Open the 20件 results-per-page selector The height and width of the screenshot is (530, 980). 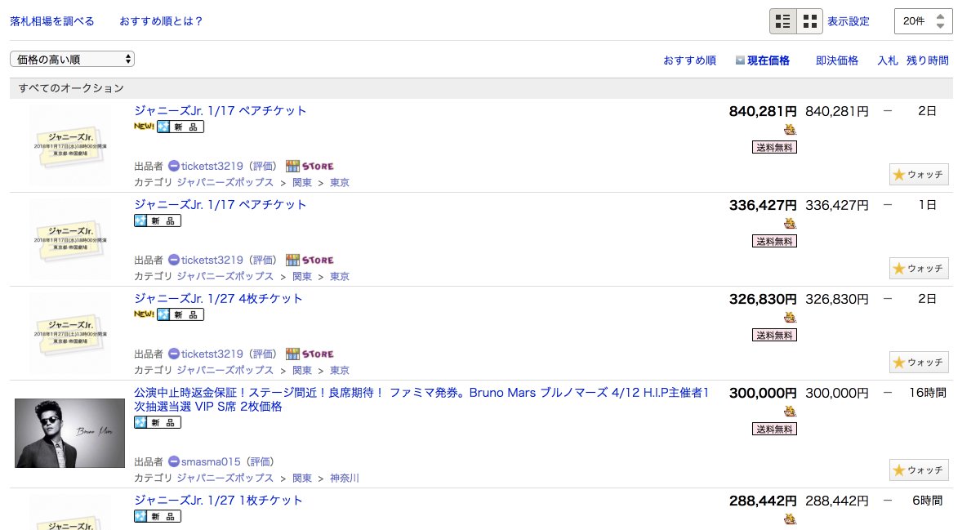923,21
